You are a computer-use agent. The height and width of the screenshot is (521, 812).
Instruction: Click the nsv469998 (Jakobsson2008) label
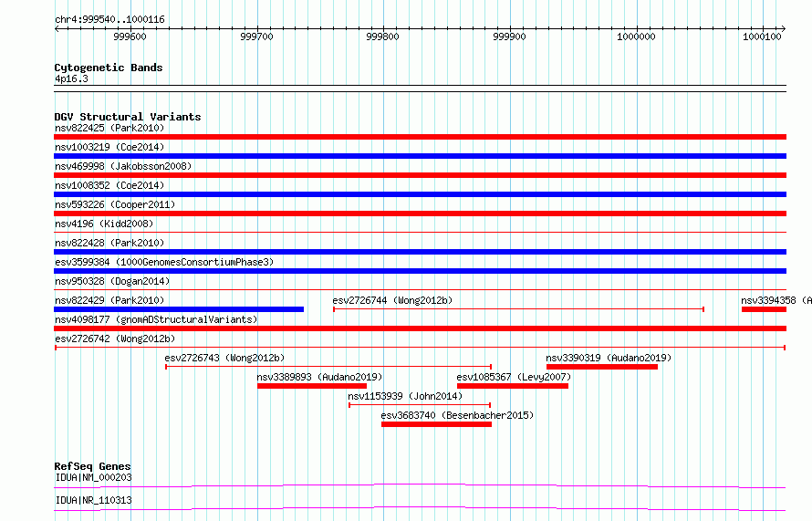click(x=123, y=166)
